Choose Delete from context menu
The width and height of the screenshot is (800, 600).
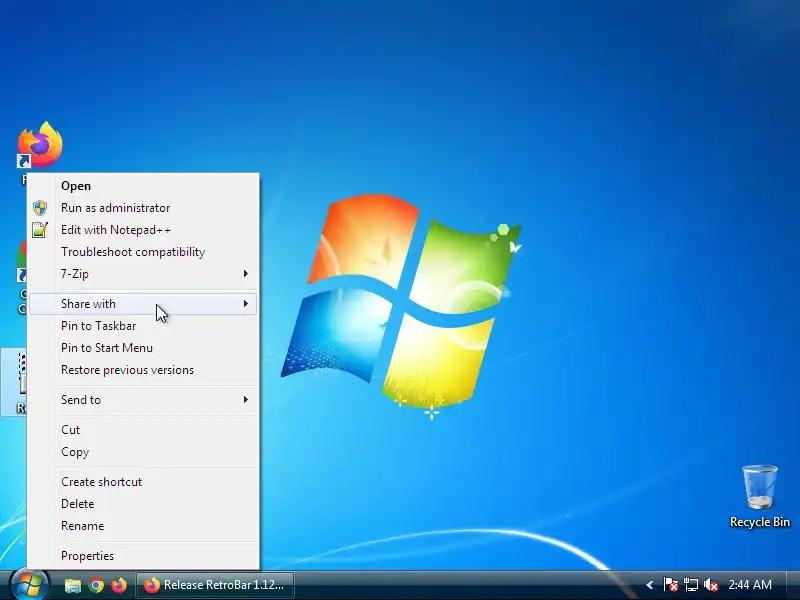tap(143, 504)
